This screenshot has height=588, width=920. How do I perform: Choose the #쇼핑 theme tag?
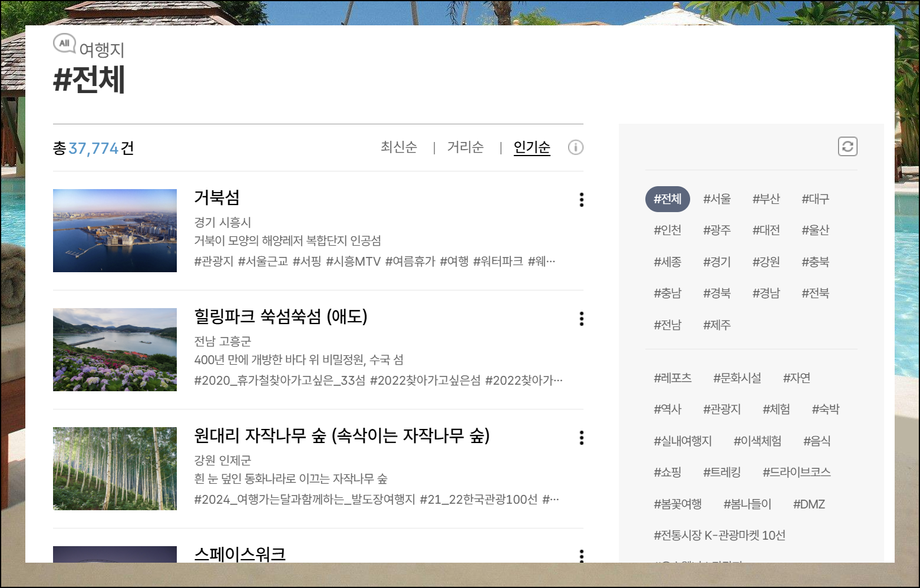(668, 473)
